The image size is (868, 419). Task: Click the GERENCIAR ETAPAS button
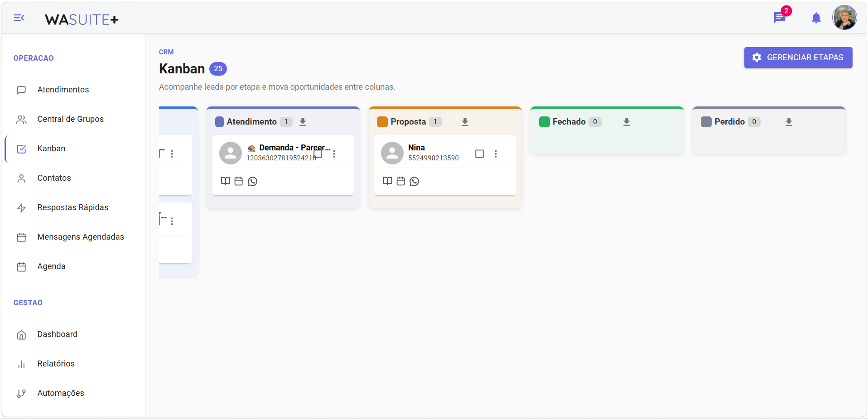[x=798, y=58]
